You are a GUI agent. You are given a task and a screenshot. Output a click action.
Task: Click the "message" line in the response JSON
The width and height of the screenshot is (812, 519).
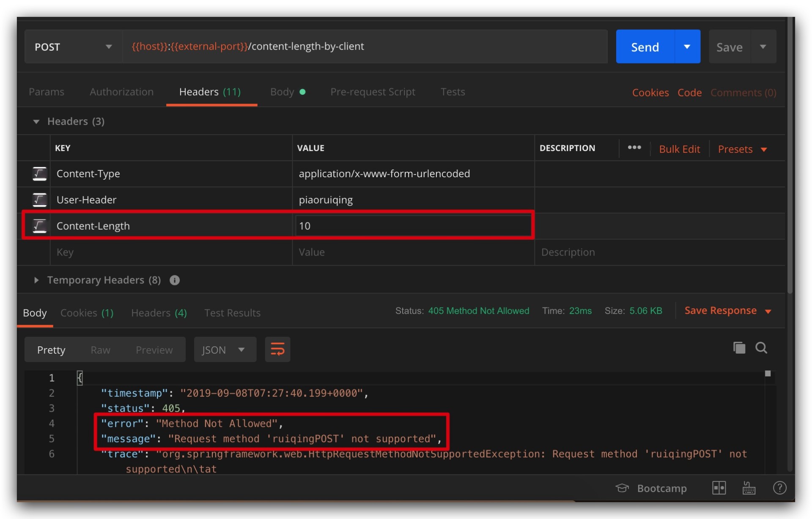pos(271,439)
